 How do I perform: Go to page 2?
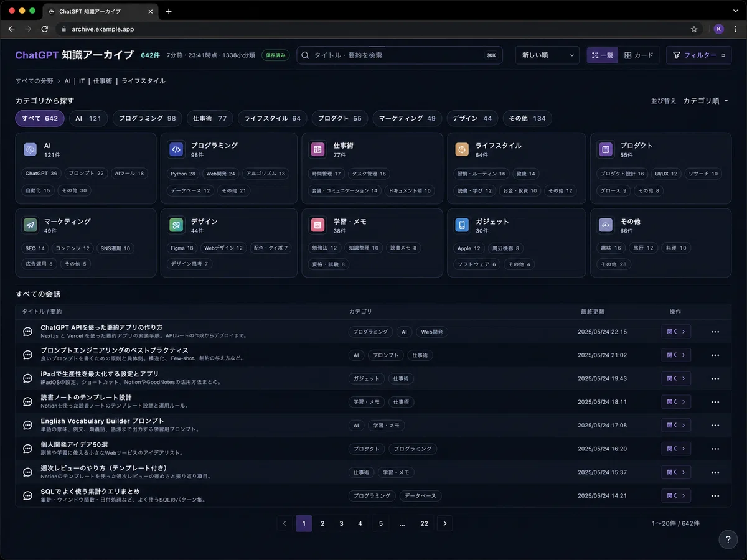(x=322, y=523)
